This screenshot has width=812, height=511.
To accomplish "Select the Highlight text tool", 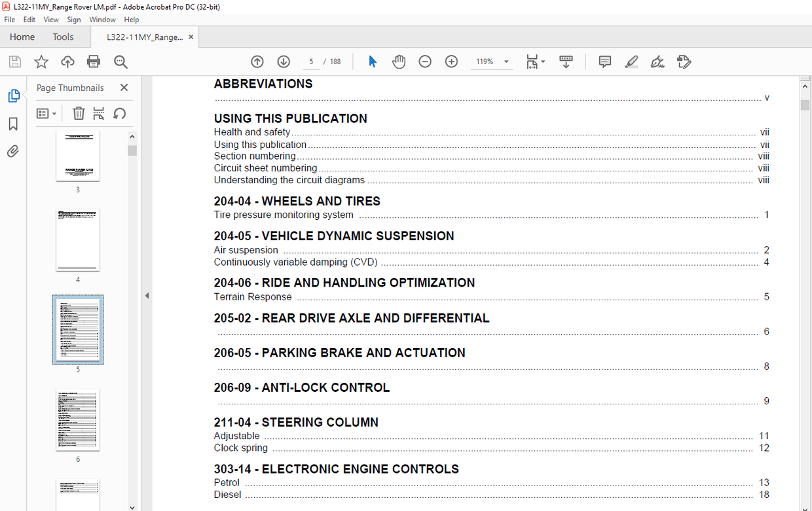I will click(631, 61).
